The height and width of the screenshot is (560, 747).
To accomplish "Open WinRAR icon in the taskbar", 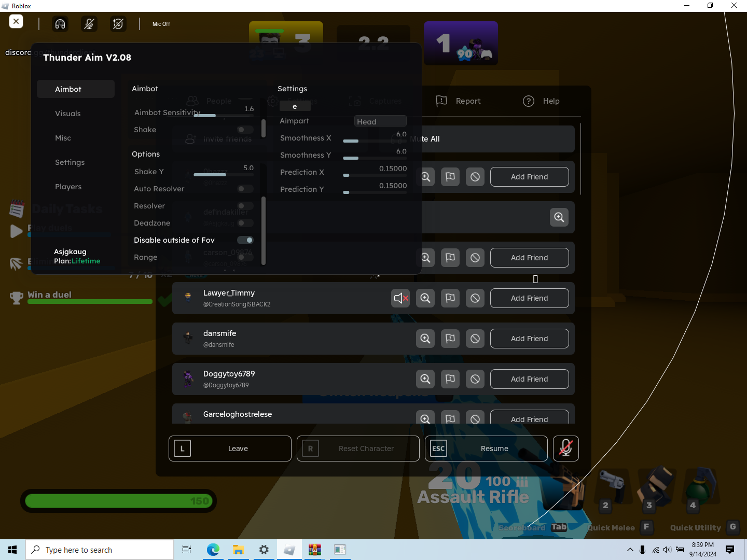I will (314, 550).
